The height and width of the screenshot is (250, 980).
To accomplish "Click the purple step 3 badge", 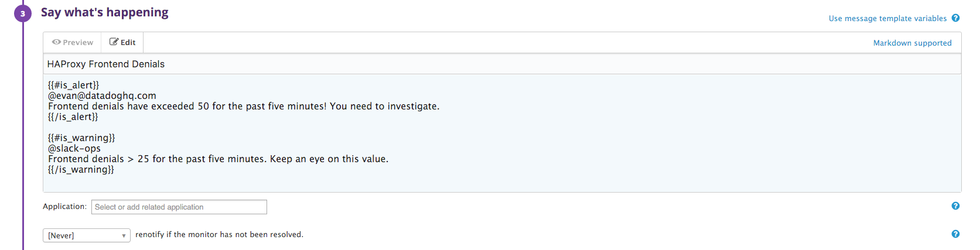I will (23, 13).
